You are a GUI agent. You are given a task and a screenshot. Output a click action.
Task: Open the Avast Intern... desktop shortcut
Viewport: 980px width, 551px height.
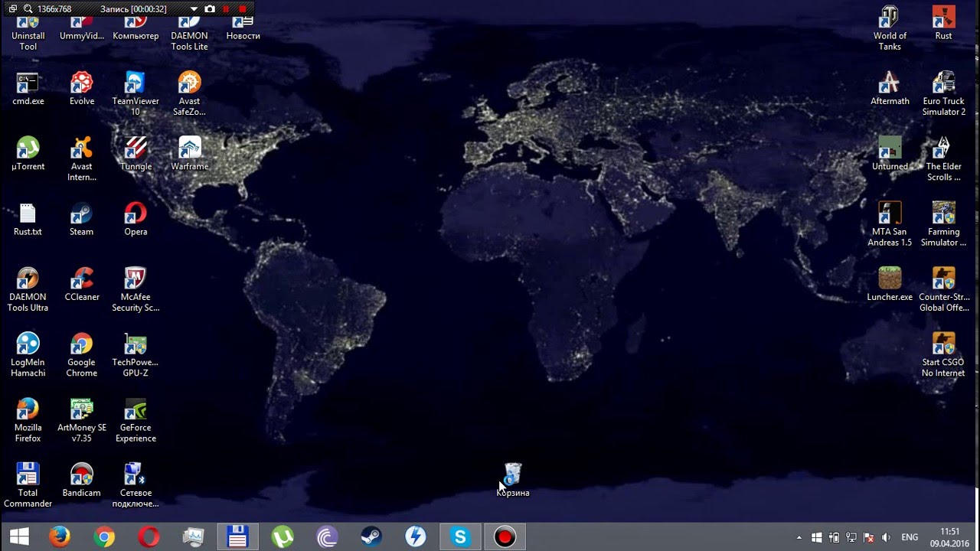[x=82, y=159]
